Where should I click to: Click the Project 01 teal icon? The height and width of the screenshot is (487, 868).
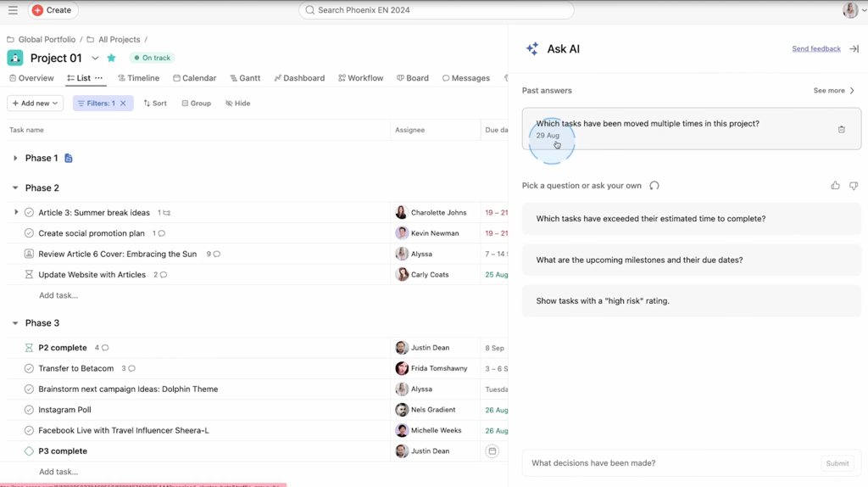pos(15,58)
